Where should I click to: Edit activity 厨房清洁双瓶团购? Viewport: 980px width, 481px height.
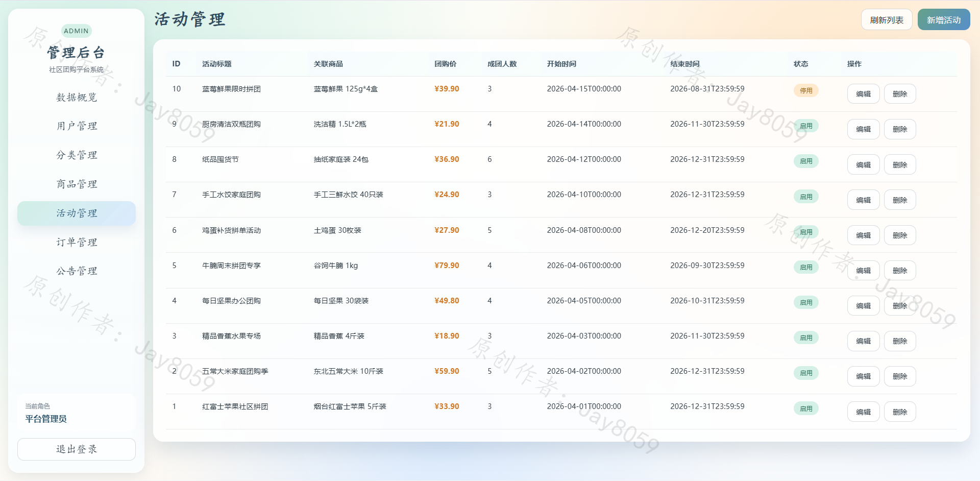[864, 129]
